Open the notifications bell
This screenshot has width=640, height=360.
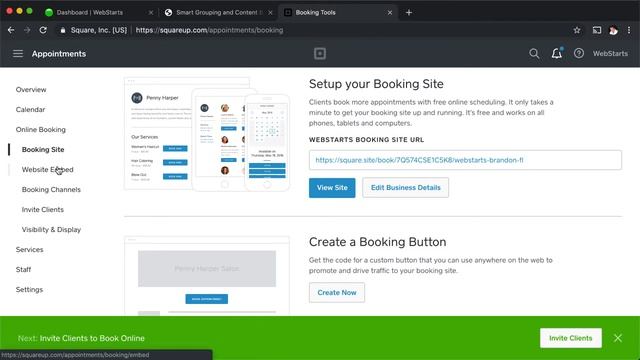point(557,53)
